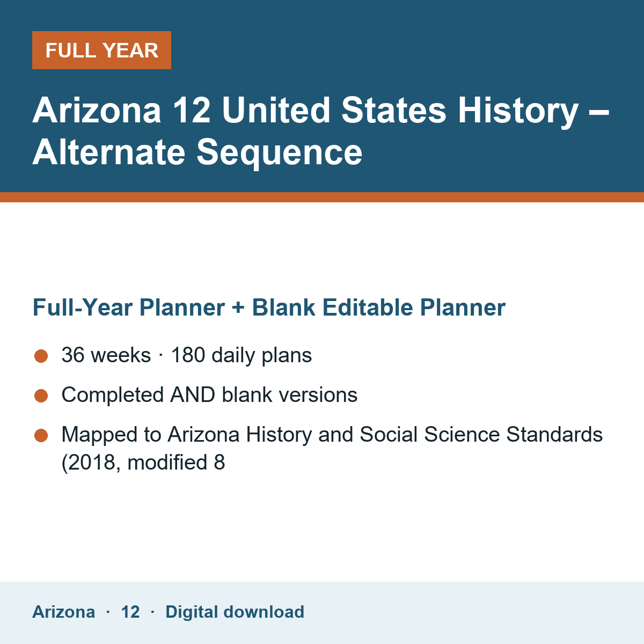Viewport: 644px width, 644px height.
Task: Click the 12 grade label in footer
Action: pos(130,612)
